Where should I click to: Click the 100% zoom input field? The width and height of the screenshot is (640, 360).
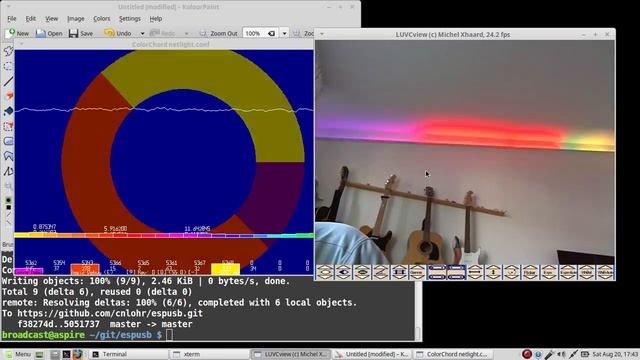pos(260,33)
